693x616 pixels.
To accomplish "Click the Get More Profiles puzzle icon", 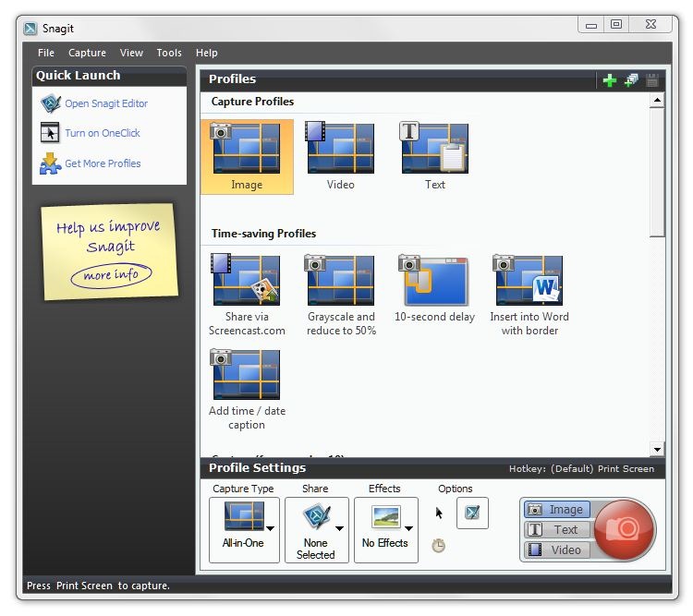I will point(51,163).
